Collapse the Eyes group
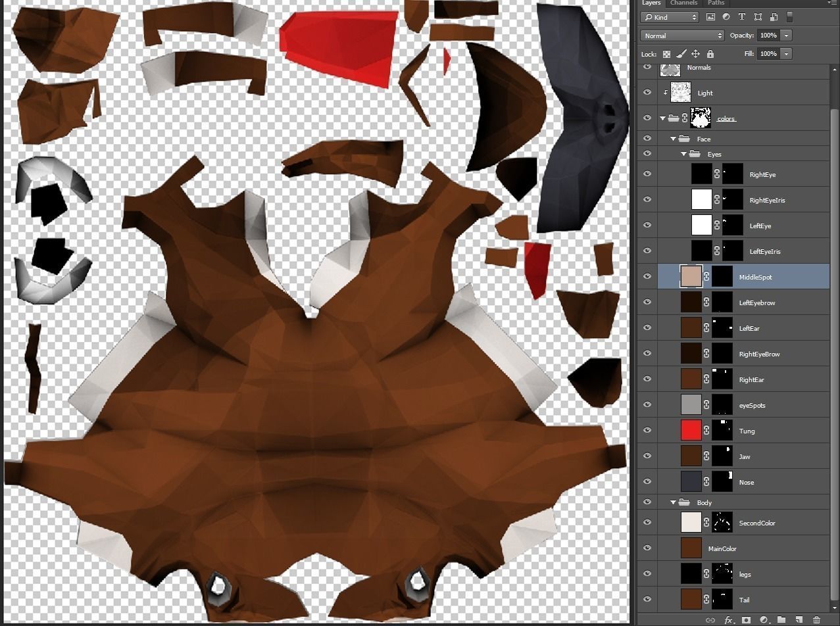 (x=683, y=154)
